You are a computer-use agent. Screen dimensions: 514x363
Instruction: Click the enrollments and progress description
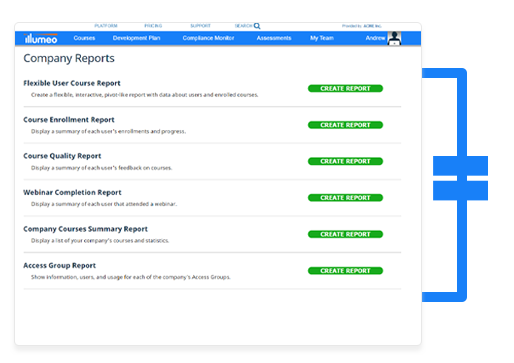pyautogui.click(x=108, y=131)
